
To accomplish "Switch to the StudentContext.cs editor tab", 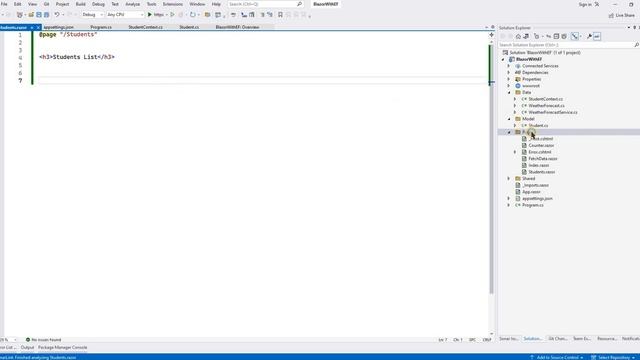I will click(145, 27).
